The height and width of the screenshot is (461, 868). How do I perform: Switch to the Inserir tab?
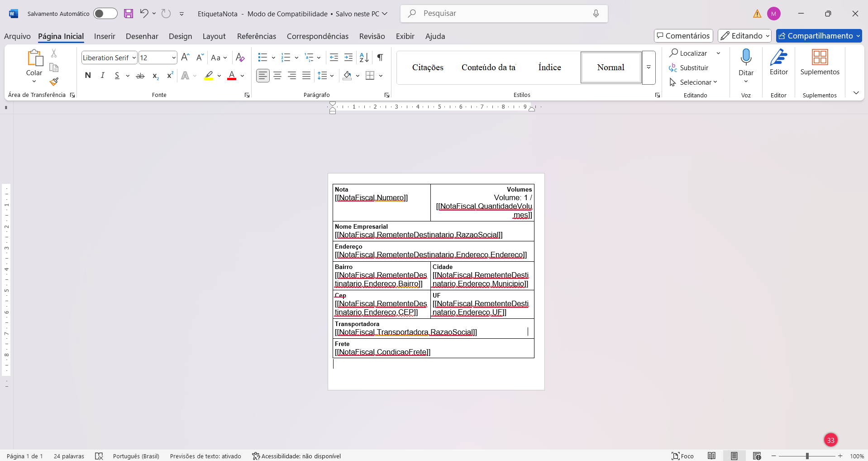coord(105,36)
